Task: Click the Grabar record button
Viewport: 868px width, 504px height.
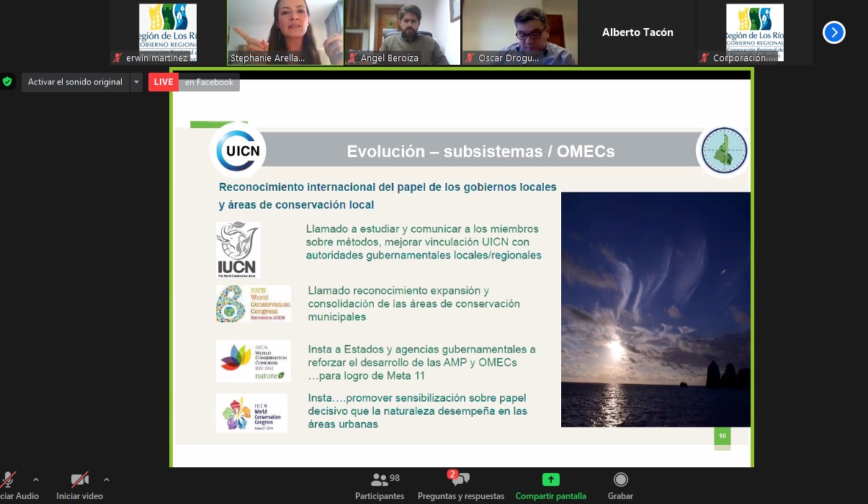Action: coord(620,486)
